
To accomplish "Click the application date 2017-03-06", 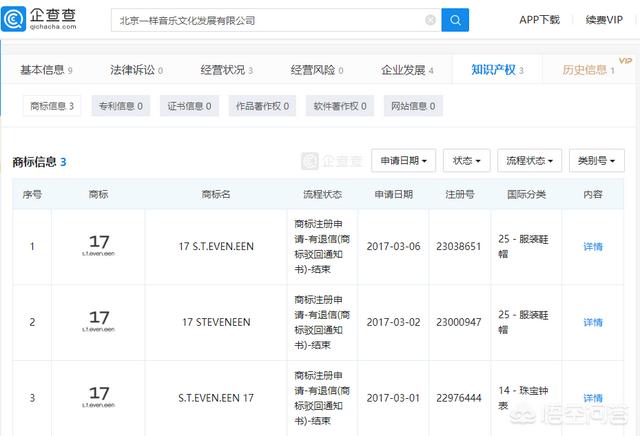I will 393,247.
